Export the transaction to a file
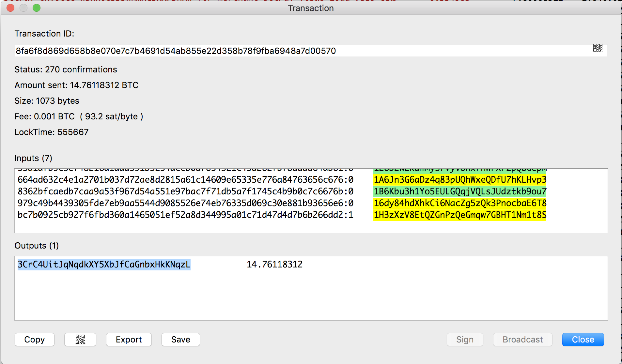The image size is (622, 364). (129, 340)
